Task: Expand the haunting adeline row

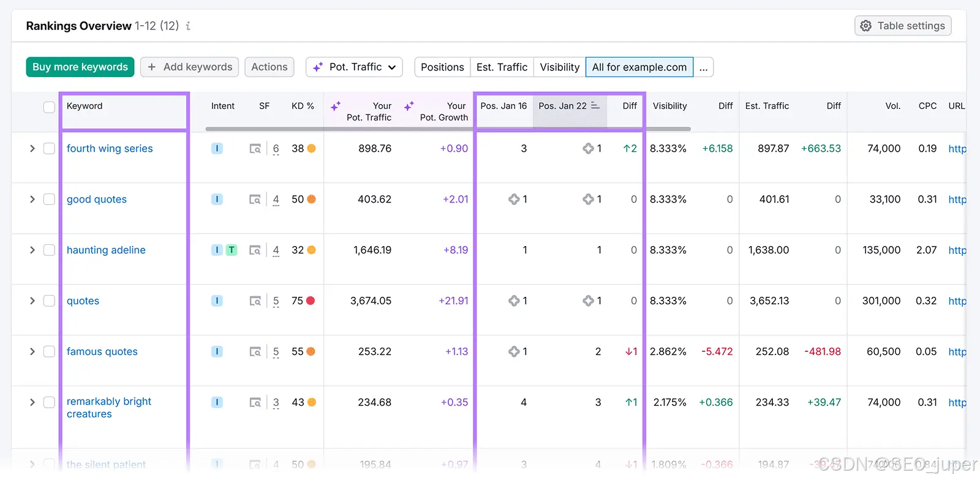Action: click(x=32, y=250)
